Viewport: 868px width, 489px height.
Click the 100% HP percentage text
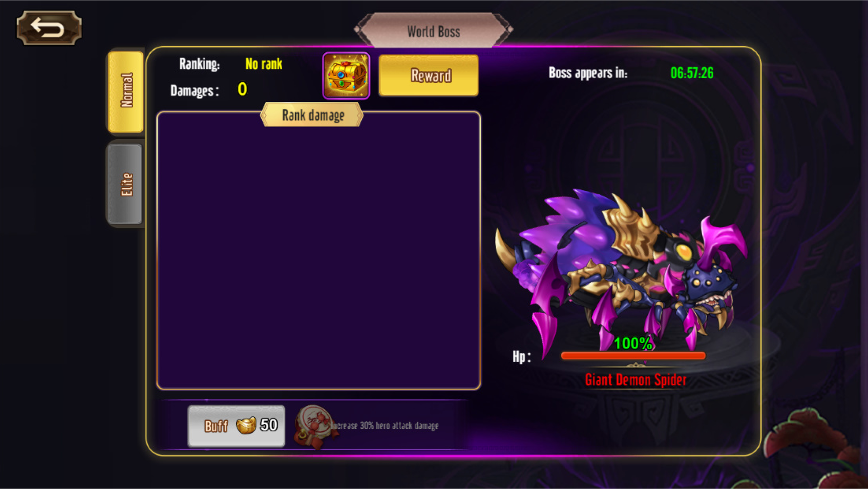coord(633,343)
